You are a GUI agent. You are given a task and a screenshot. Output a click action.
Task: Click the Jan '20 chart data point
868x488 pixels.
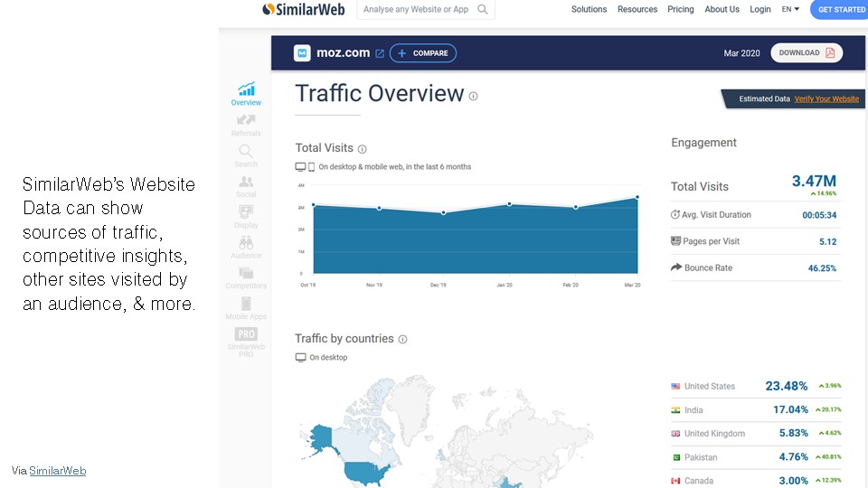tap(509, 204)
